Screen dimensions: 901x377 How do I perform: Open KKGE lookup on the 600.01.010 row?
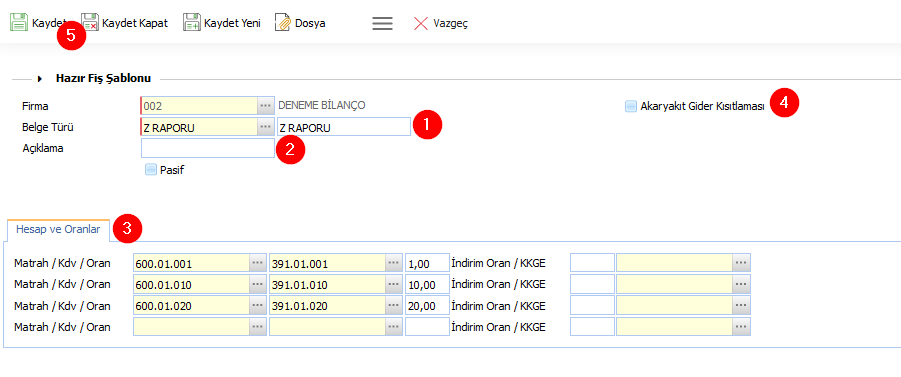point(742,284)
